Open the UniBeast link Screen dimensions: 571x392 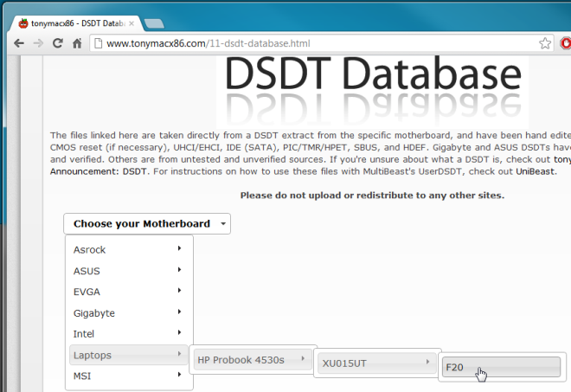(x=536, y=171)
